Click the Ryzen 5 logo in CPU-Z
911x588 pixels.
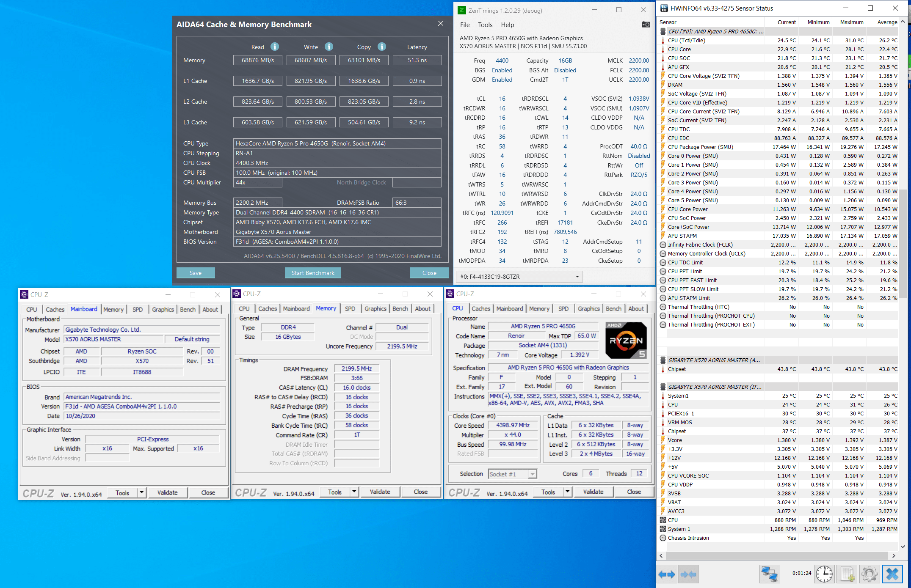point(626,340)
